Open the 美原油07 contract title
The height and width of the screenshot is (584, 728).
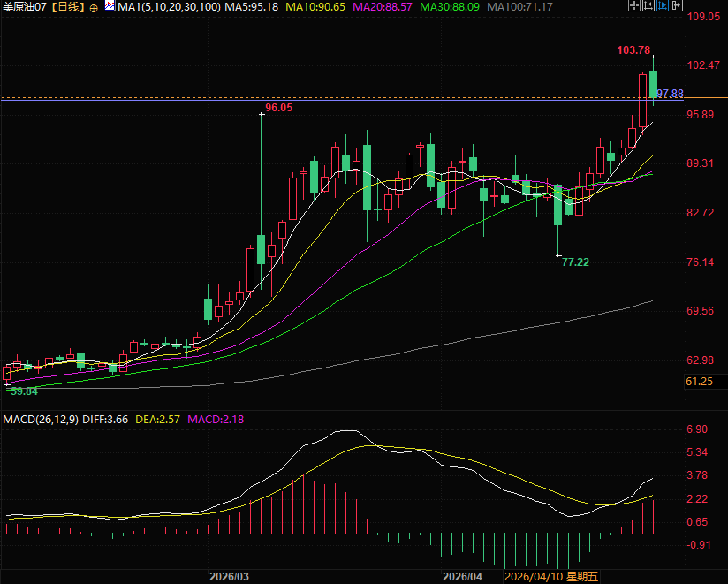(x=25, y=7)
